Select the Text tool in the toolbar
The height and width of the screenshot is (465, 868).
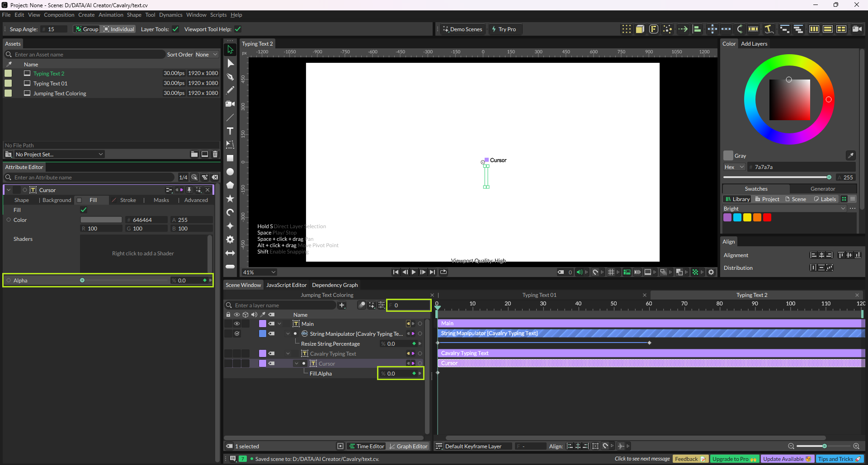tap(230, 131)
